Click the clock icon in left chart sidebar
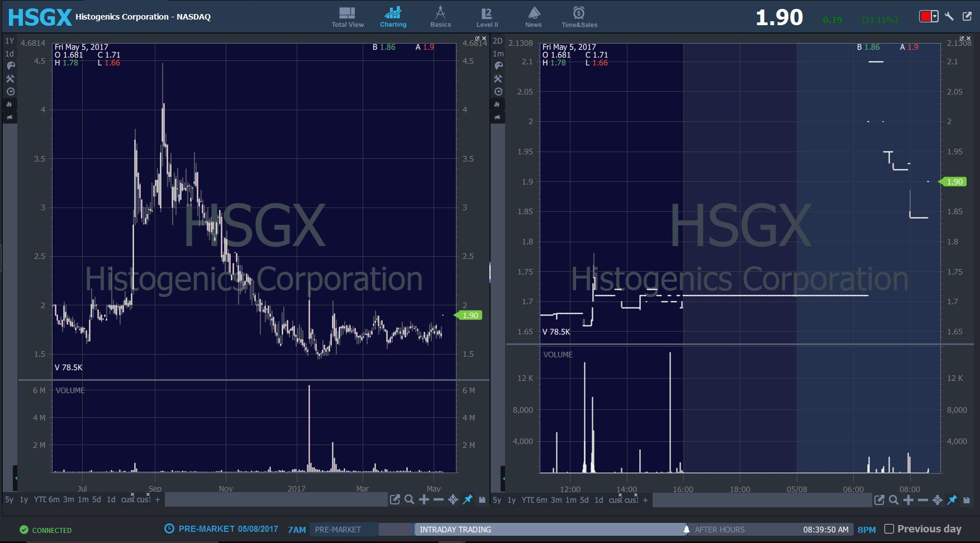The width and height of the screenshot is (980, 543). click(x=10, y=92)
